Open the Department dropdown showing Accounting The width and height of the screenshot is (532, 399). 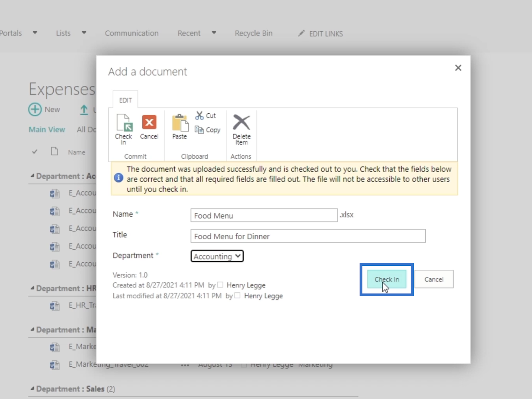click(217, 256)
